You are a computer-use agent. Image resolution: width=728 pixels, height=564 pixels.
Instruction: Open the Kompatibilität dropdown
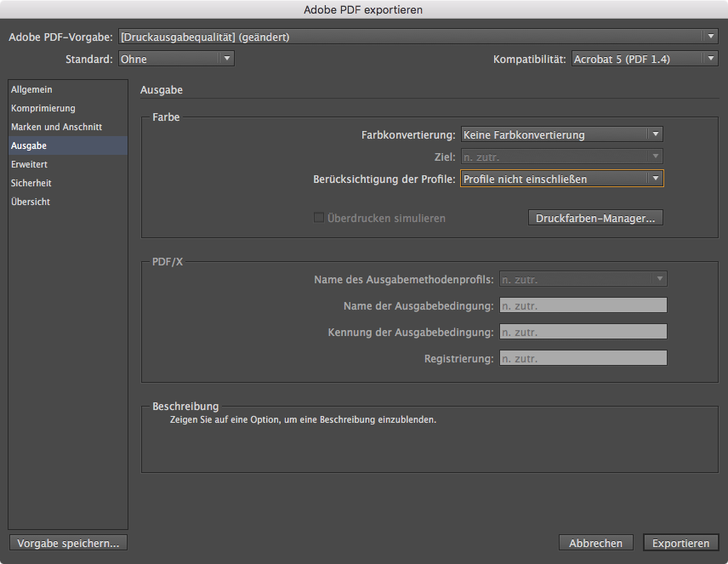click(x=645, y=59)
